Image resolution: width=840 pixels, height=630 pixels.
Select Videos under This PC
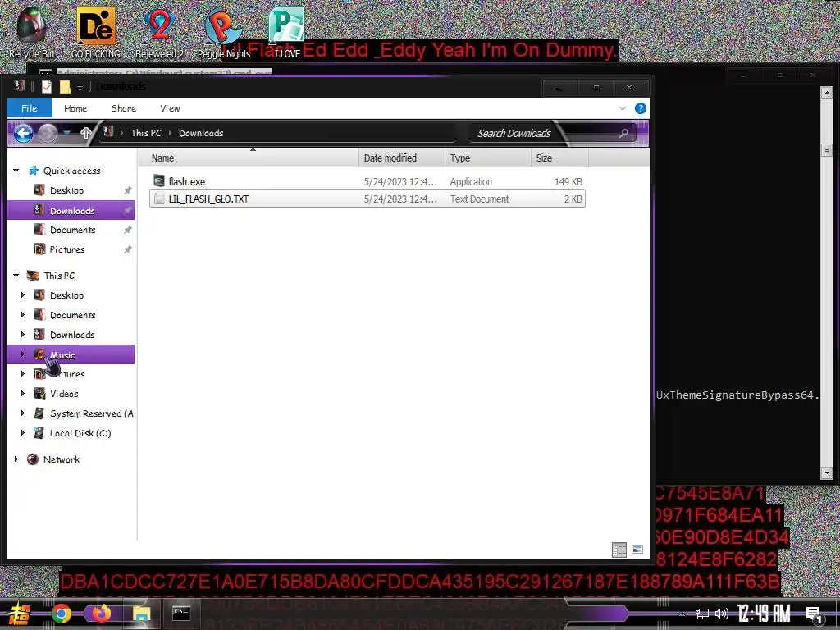pos(64,394)
